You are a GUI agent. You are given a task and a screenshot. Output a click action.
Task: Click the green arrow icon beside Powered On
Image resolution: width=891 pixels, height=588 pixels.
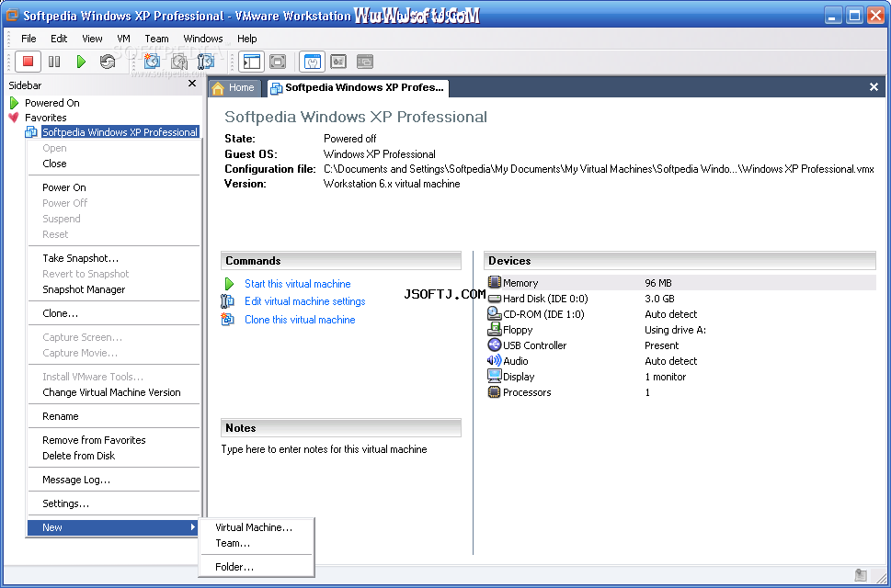click(14, 103)
